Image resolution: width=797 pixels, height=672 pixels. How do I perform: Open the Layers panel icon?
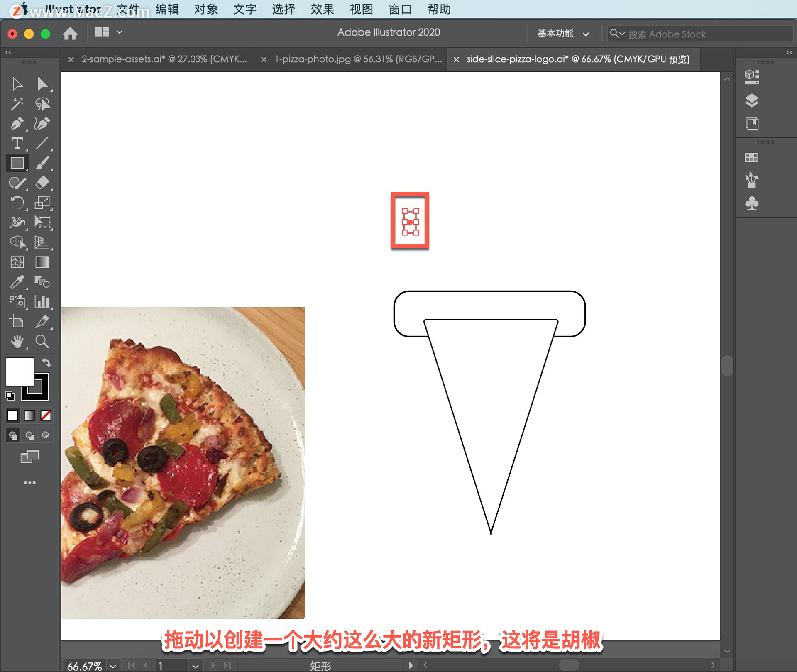pos(752,100)
